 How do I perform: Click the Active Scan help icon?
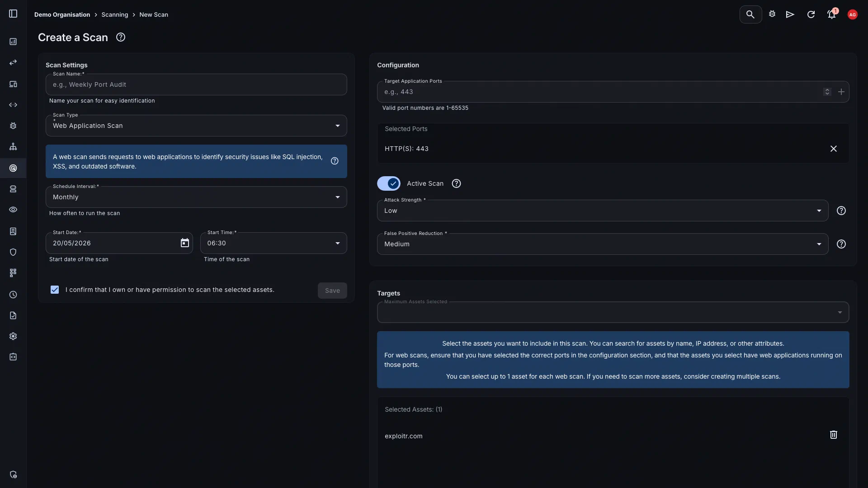pos(457,183)
